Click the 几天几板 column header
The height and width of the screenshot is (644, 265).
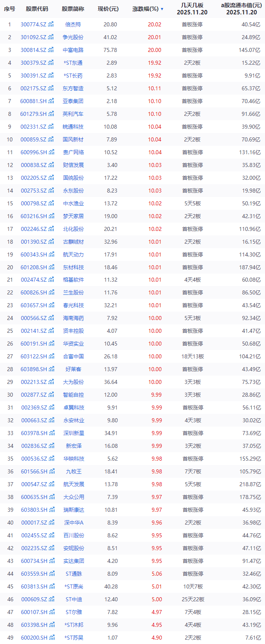pyautogui.click(x=192, y=9)
